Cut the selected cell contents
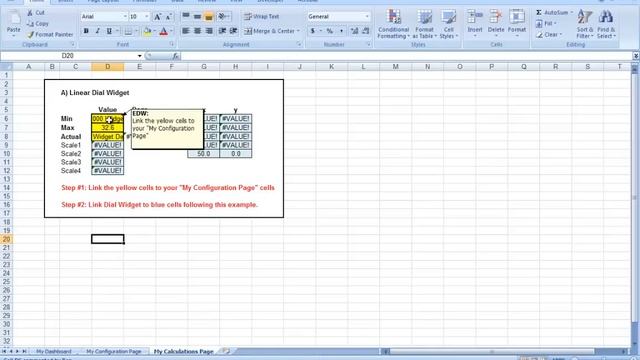 [x=36, y=13]
